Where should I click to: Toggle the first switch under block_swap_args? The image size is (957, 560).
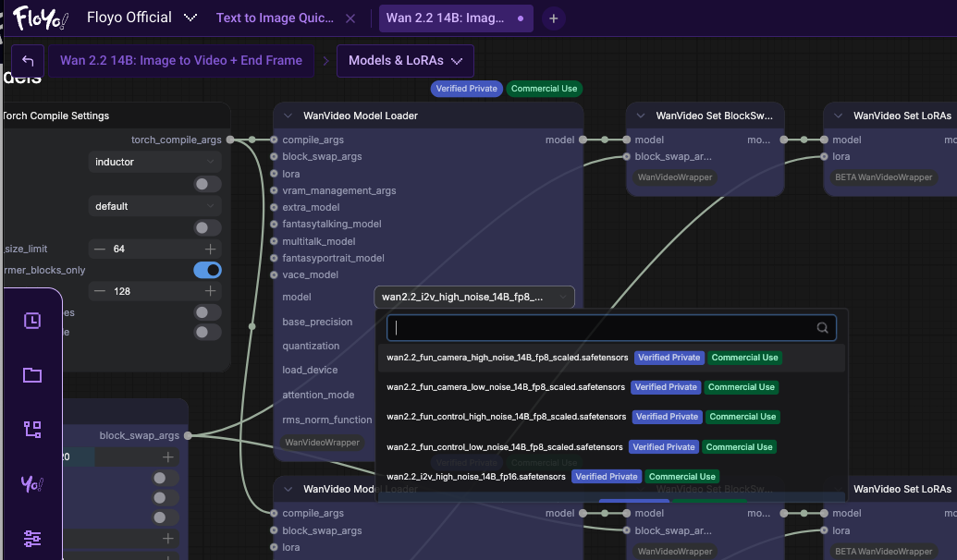(x=165, y=479)
